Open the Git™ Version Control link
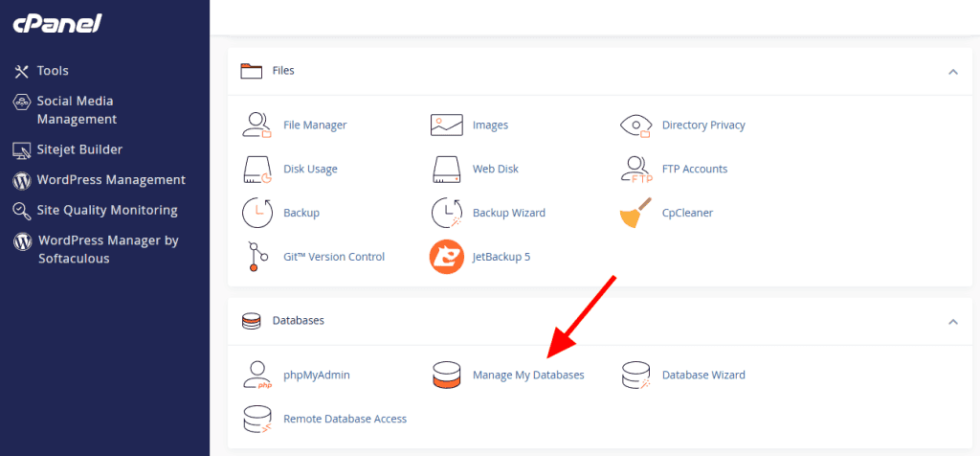The width and height of the screenshot is (980, 456). coord(334,257)
